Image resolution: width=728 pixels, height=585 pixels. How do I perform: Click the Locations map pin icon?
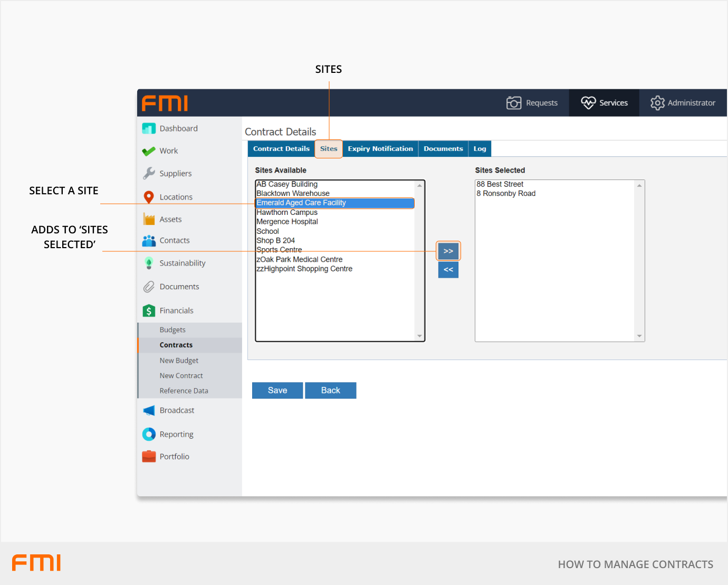click(x=149, y=197)
